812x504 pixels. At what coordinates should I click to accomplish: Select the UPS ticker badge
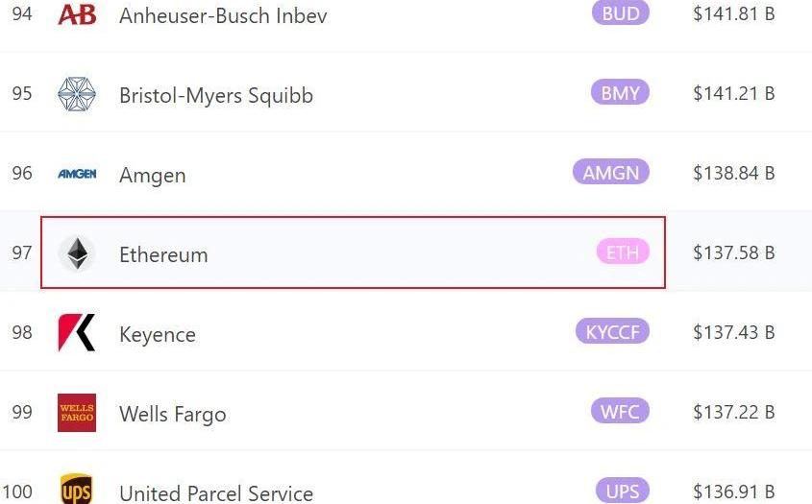click(x=622, y=491)
